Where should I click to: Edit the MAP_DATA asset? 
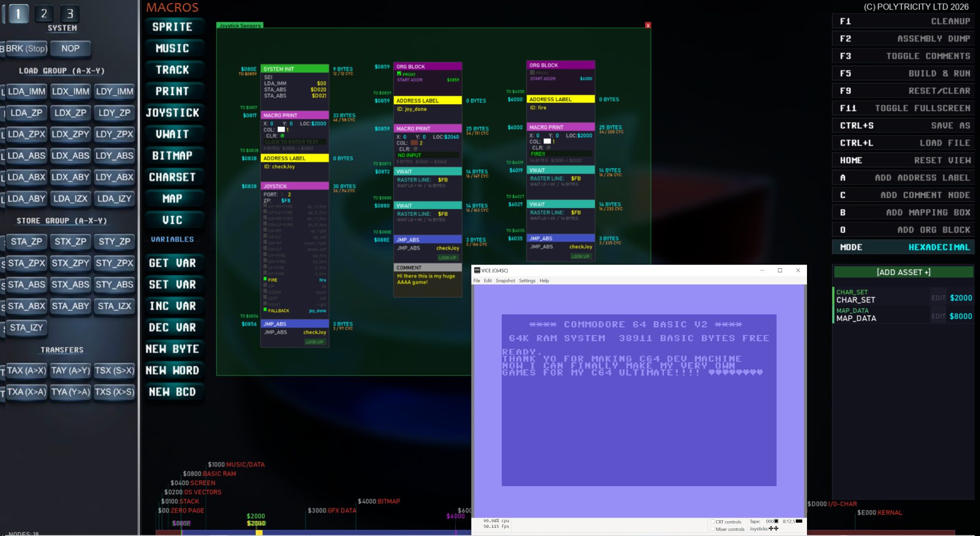click(x=938, y=316)
